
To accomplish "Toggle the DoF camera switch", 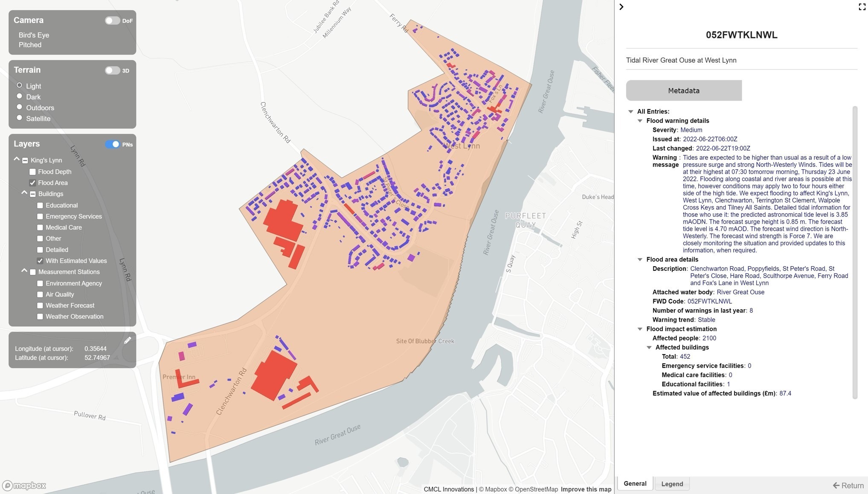I will pyautogui.click(x=113, y=20).
